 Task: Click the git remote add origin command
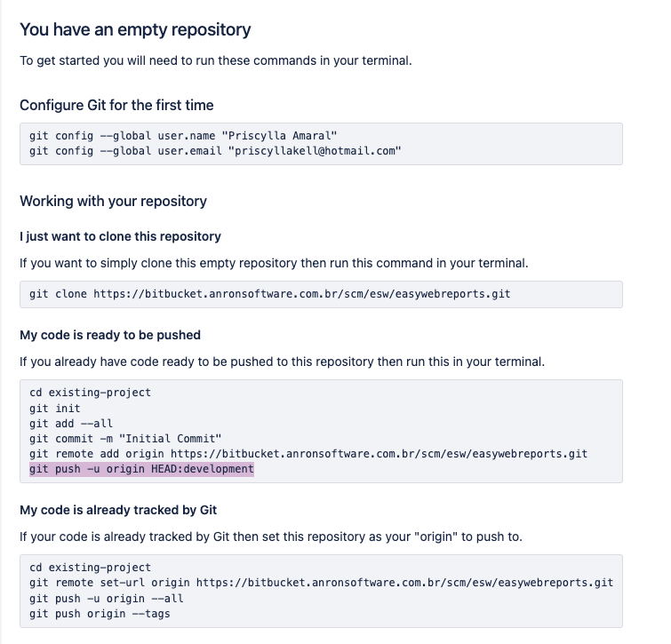coord(308,453)
